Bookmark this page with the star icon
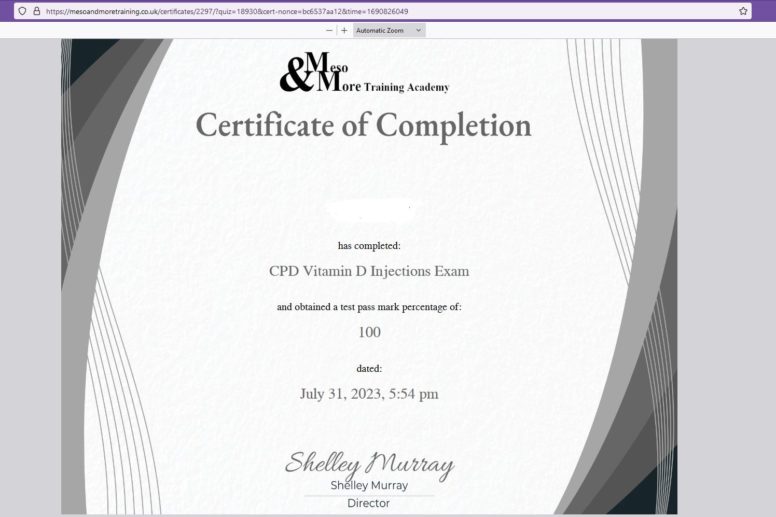The height and width of the screenshot is (517, 776). click(743, 11)
